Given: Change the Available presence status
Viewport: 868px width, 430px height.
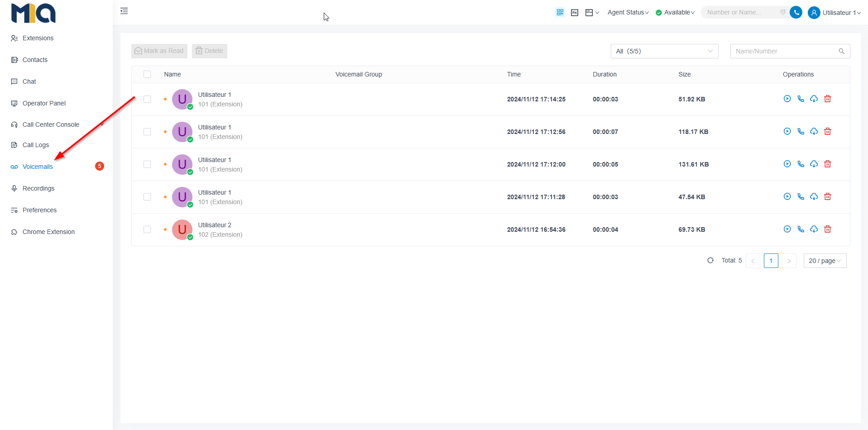Looking at the screenshot, I should click(x=675, y=12).
